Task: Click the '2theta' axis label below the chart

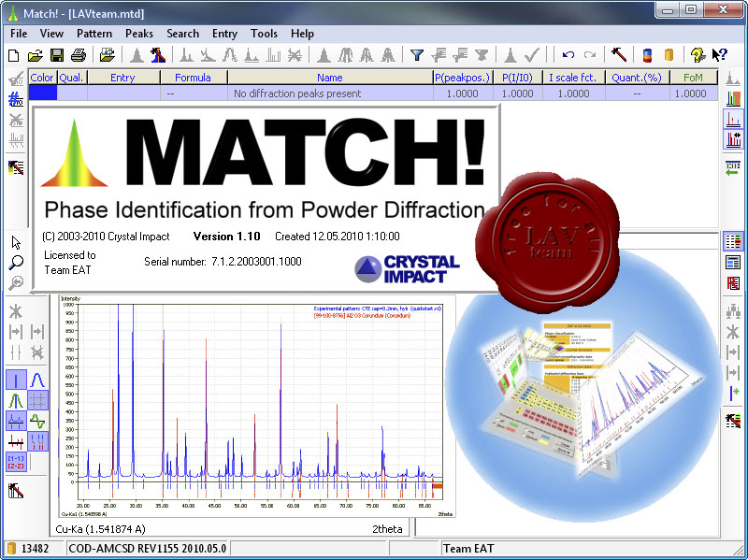Action: pyautogui.click(x=387, y=529)
